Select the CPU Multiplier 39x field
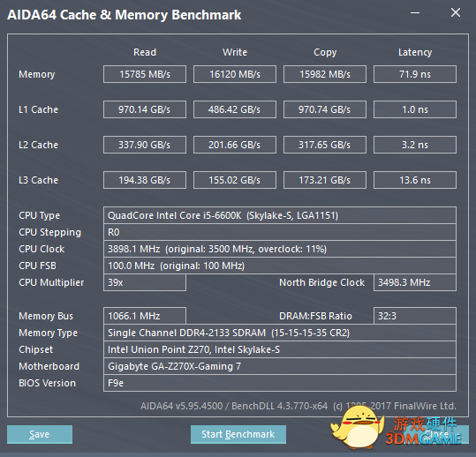The image size is (476, 457). click(145, 282)
